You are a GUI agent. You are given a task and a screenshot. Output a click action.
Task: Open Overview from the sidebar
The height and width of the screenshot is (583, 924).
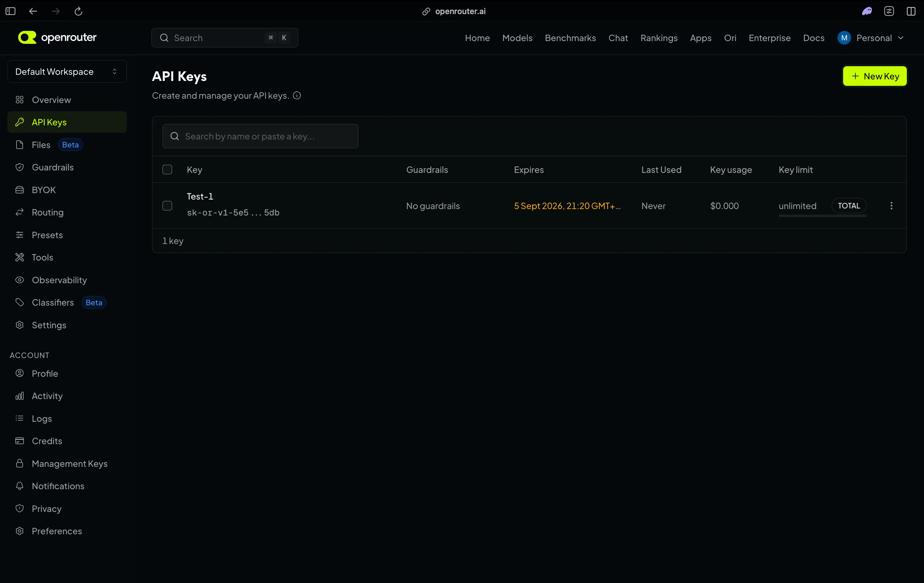(67, 100)
